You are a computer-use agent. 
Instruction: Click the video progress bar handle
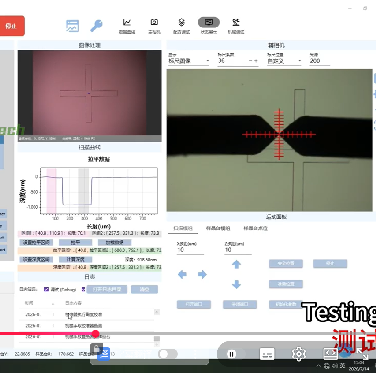[x=96, y=334]
